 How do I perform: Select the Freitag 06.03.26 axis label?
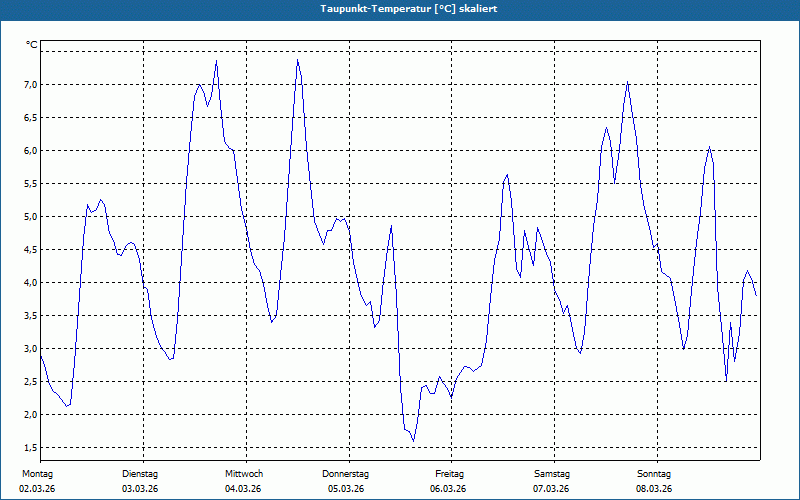click(448, 481)
